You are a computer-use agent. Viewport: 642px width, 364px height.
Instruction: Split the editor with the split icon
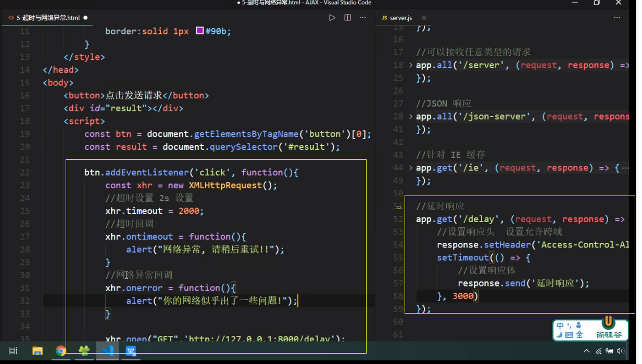(x=347, y=18)
